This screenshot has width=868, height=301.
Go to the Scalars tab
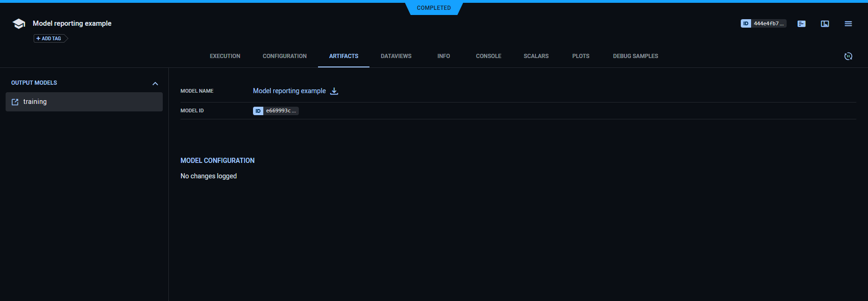point(536,56)
